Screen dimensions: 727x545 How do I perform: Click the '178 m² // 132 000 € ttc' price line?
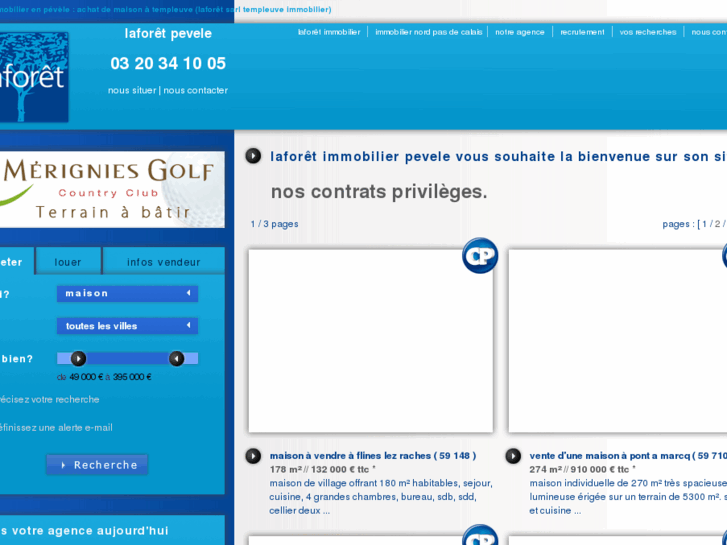point(323,469)
